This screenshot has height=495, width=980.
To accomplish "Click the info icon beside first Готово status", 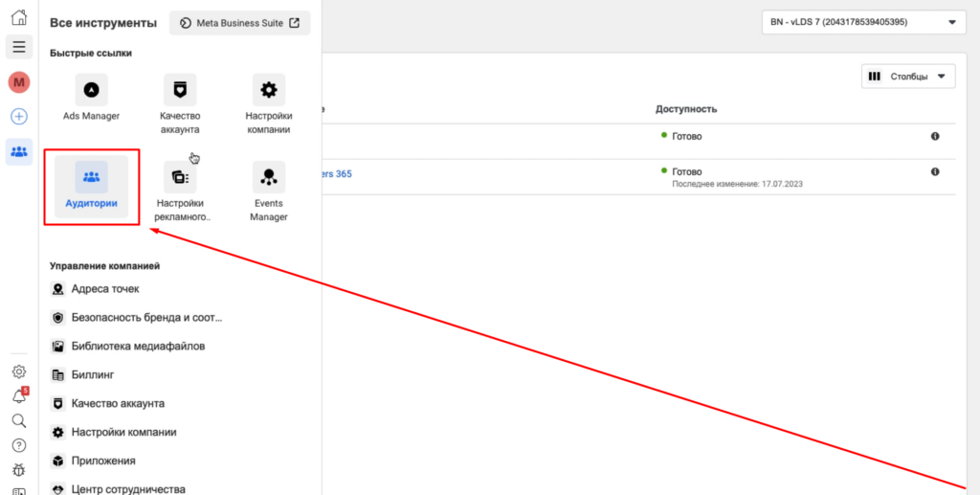I will (x=935, y=137).
